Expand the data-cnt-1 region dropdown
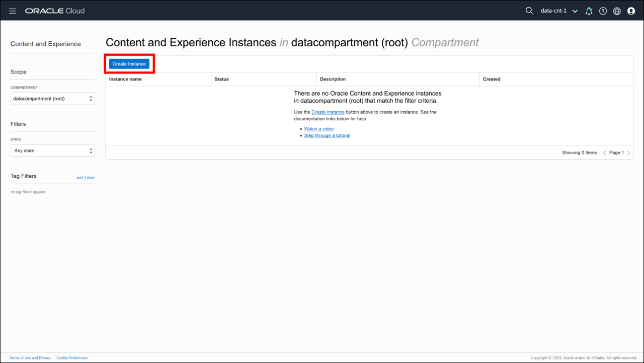Screen dimensions: 644x363 (559, 11)
